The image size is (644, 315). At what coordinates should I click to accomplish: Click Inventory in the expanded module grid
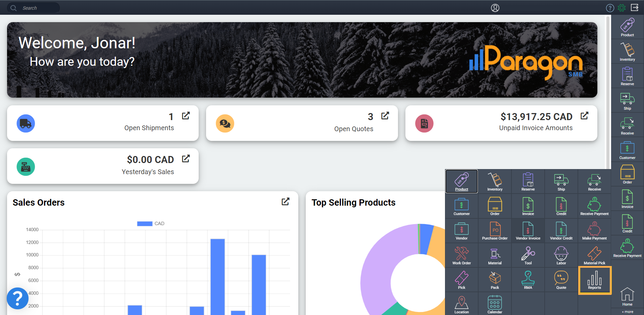(x=495, y=181)
